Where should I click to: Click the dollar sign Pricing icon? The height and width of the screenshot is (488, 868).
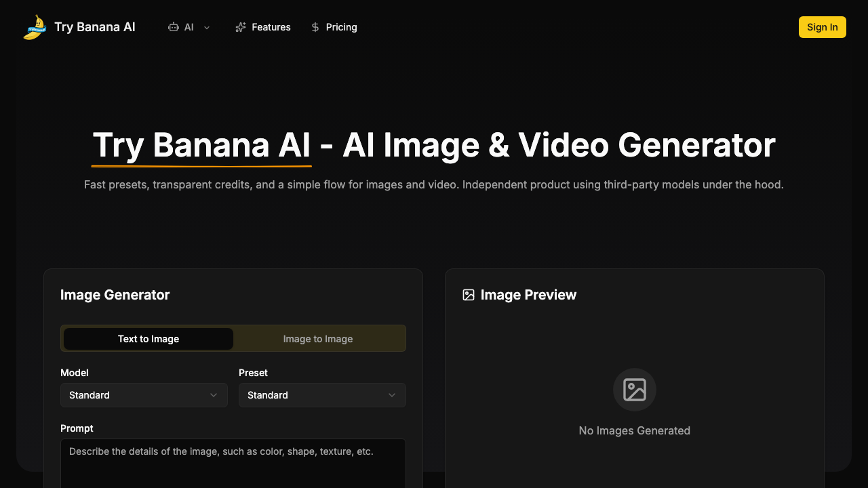[x=315, y=27]
